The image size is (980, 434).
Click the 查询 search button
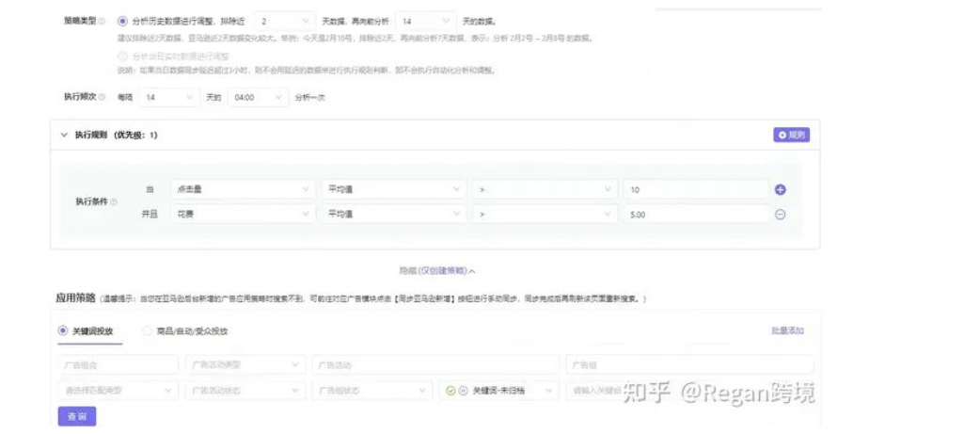77,415
